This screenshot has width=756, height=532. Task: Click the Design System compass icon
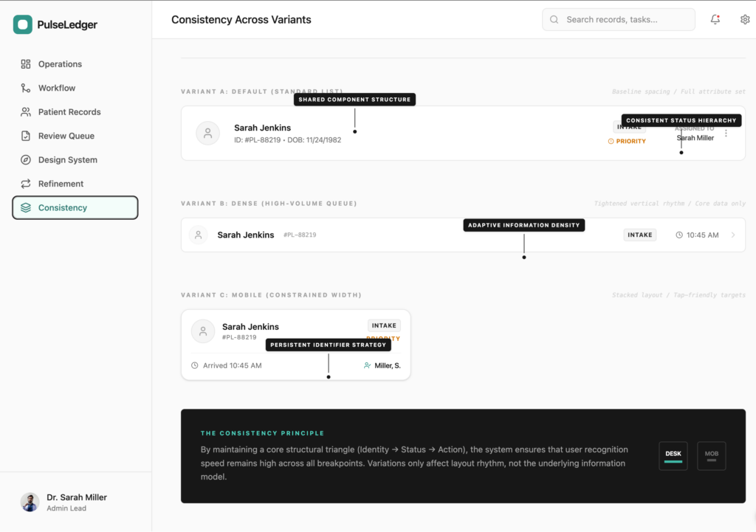(26, 159)
